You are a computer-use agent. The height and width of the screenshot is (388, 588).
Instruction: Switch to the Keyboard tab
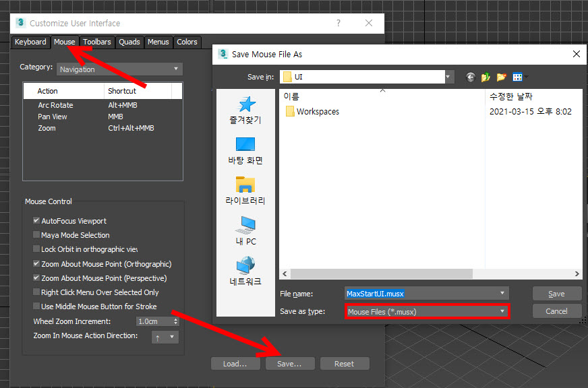30,42
